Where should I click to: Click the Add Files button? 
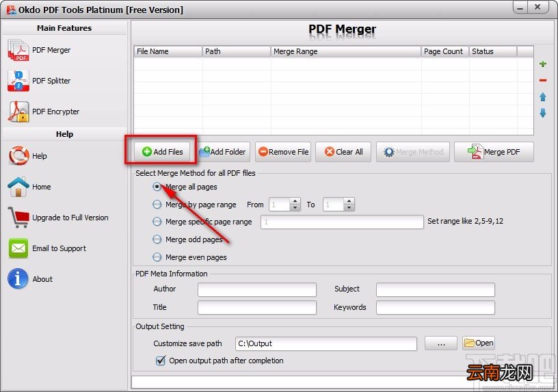tap(162, 152)
